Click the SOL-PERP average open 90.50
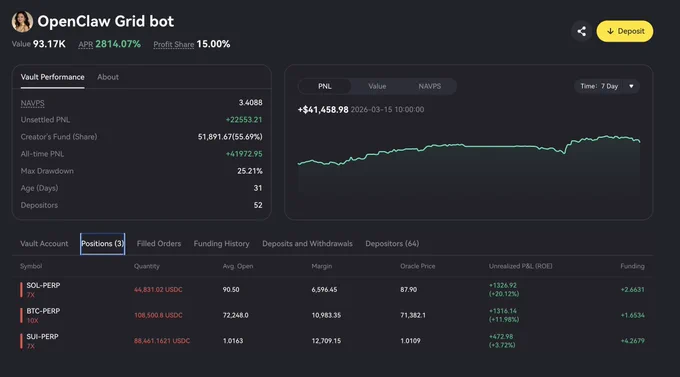Screen dimensions: 680x377 [x=231, y=290]
